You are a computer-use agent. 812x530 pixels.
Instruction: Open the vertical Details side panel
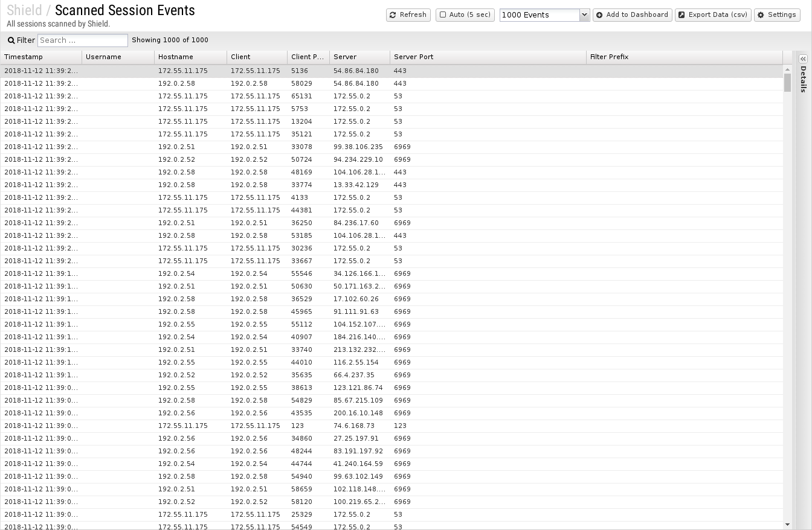(x=803, y=80)
